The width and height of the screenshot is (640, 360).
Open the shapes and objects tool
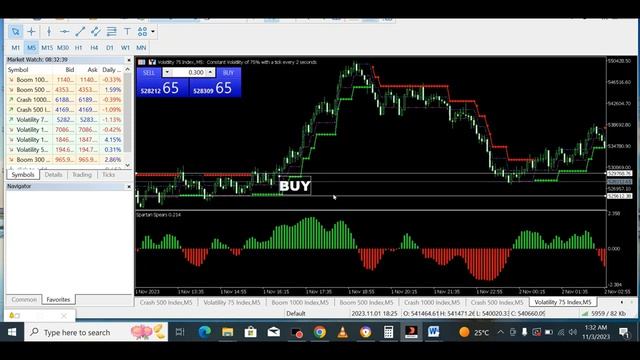[142, 31]
